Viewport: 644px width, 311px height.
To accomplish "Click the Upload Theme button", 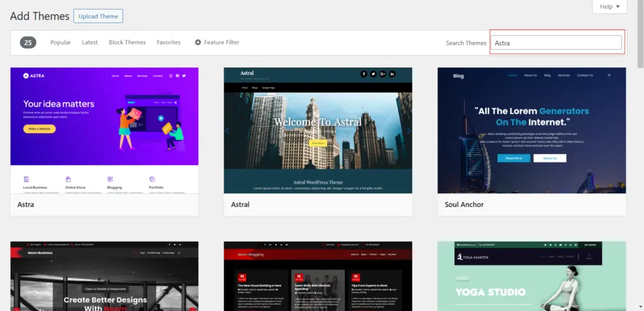I will pos(98,16).
